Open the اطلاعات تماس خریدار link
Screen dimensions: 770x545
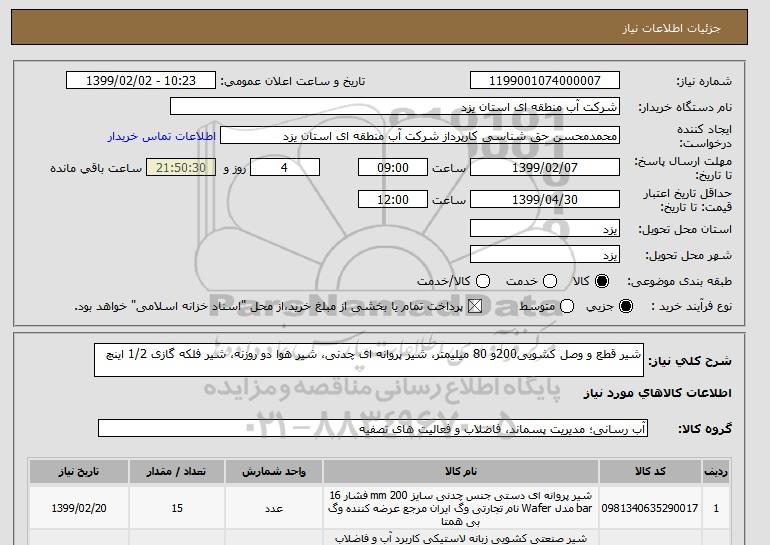tap(162, 136)
